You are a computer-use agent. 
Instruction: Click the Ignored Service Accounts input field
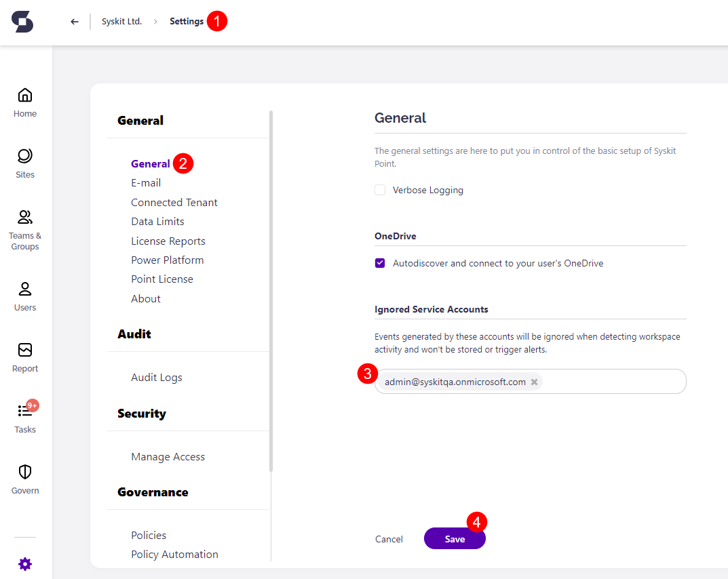(611, 381)
